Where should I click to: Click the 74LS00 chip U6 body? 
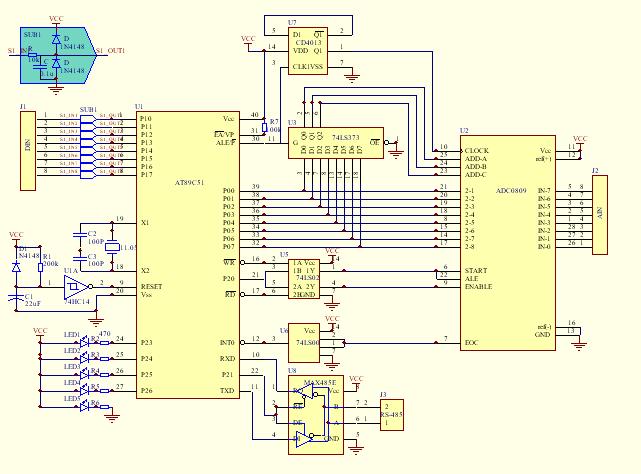point(304,343)
